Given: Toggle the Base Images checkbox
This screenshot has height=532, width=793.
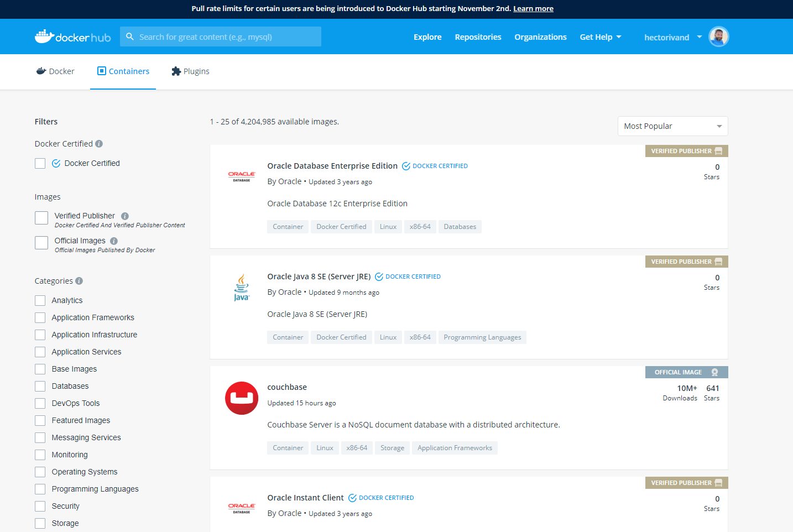Looking at the screenshot, I should tap(40, 369).
